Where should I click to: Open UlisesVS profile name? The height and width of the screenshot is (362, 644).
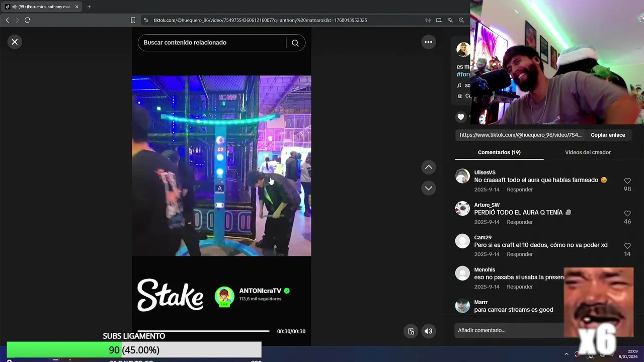pyautogui.click(x=485, y=172)
